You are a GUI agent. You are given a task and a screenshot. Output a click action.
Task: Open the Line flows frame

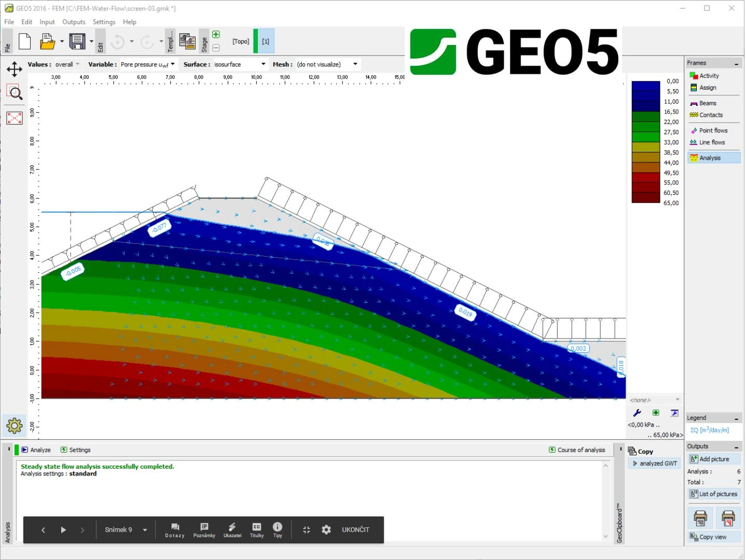[714, 143]
